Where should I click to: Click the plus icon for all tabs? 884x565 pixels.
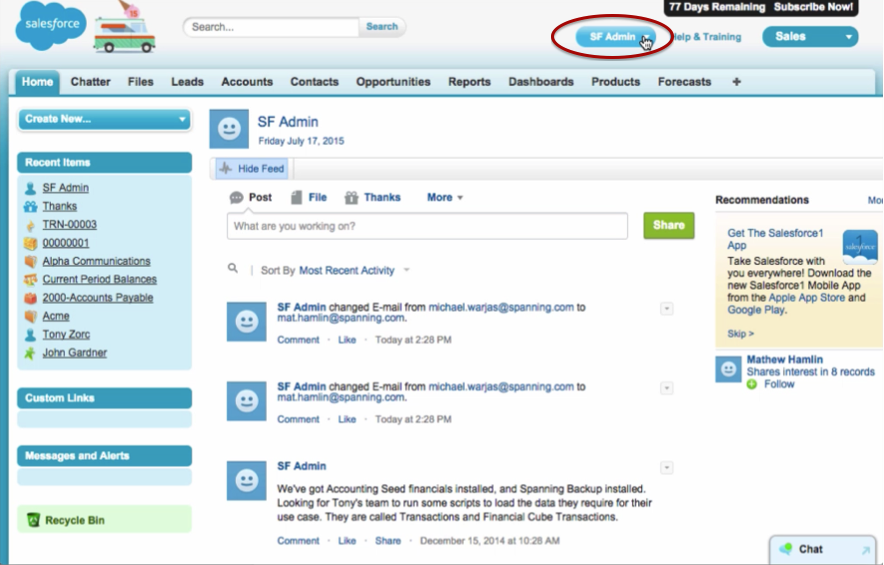tap(736, 82)
